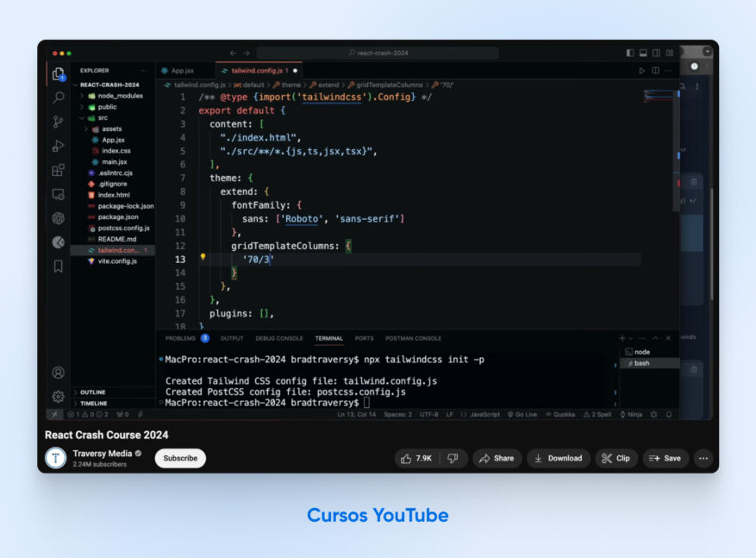This screenshot has width=756, height=558.
Task: Launch Go Live from the status bar
Action: coord(522,415)
